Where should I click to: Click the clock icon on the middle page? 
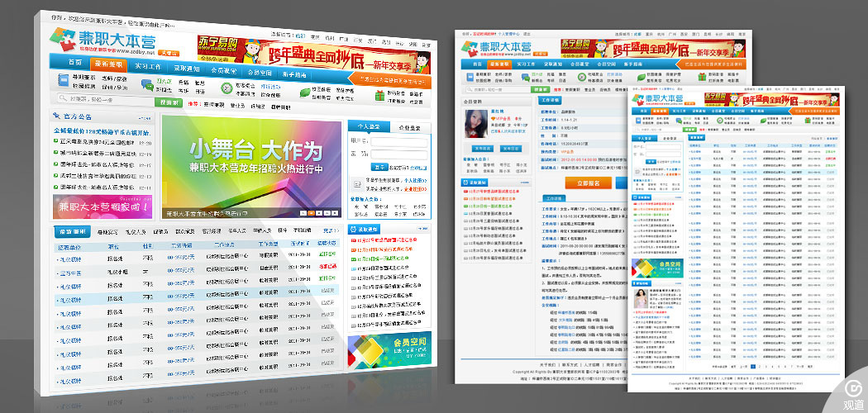tap(581, 77)
